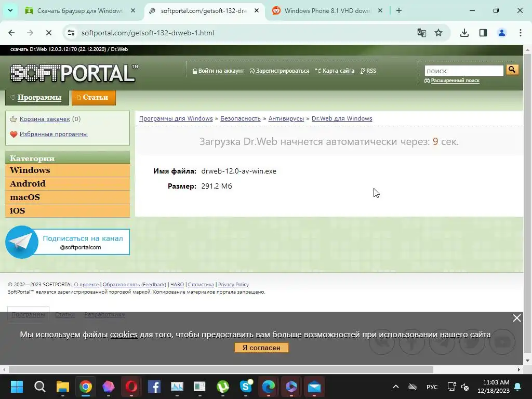Click the horizontal scrollbar
The width and height of the screenshot is (532, 399).
(x=221, y=369)
